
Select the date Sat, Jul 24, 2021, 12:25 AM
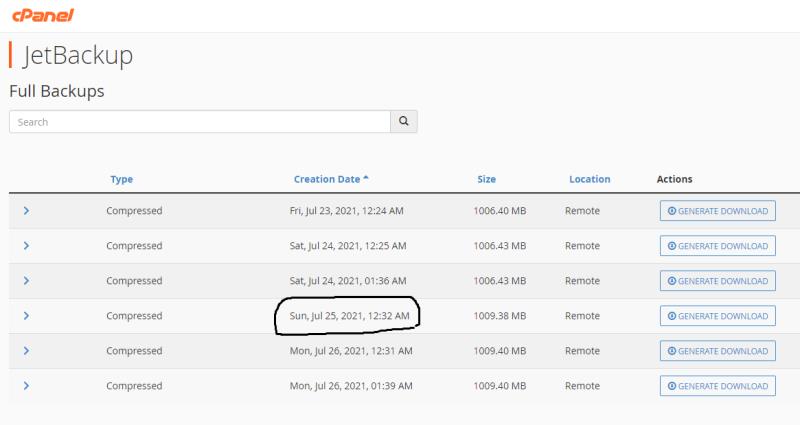pyautogui.click(x=348, y=246)
